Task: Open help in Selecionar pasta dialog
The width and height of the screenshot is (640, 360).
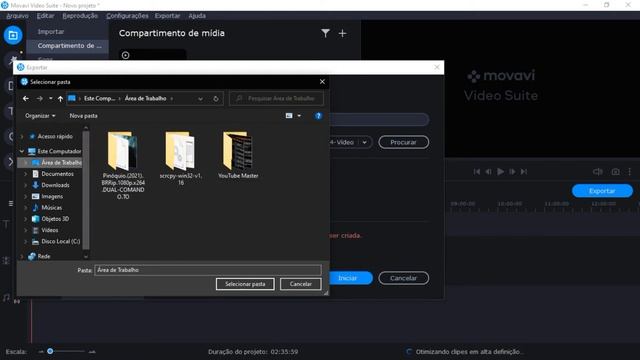Action: pos(318,116)
